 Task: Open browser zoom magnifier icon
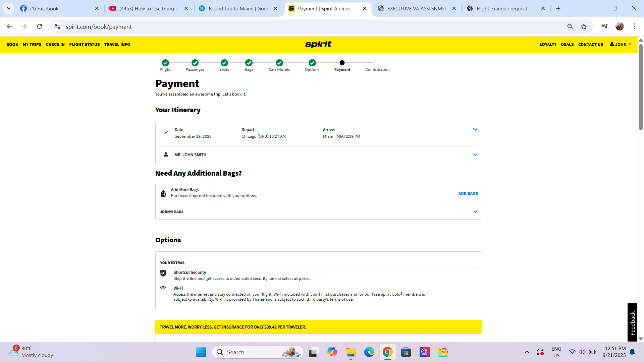click(x=570, y=26)
